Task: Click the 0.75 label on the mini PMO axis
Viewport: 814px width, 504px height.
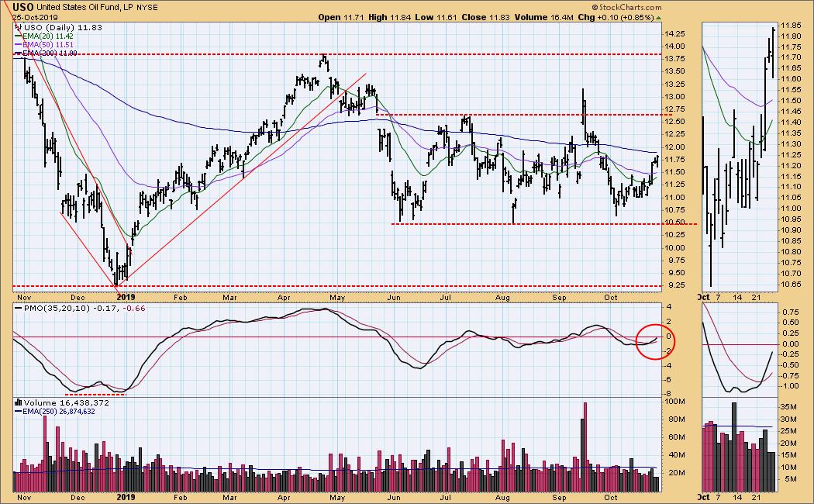Action: (x=790, y=312)
